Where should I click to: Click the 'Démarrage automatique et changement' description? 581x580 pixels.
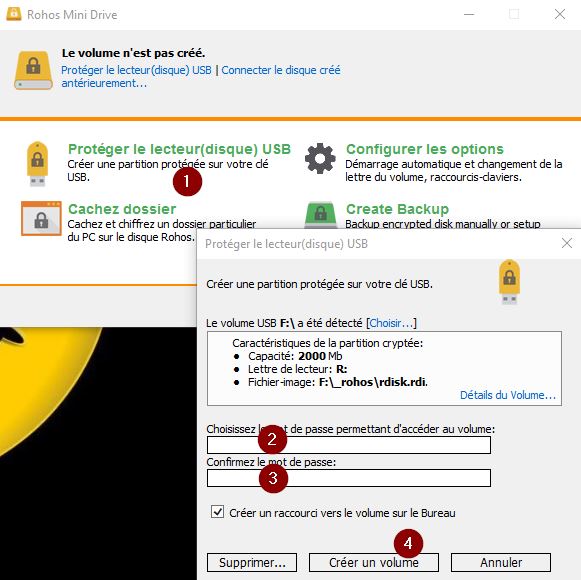pyautogui.click(x=454, y=170)
